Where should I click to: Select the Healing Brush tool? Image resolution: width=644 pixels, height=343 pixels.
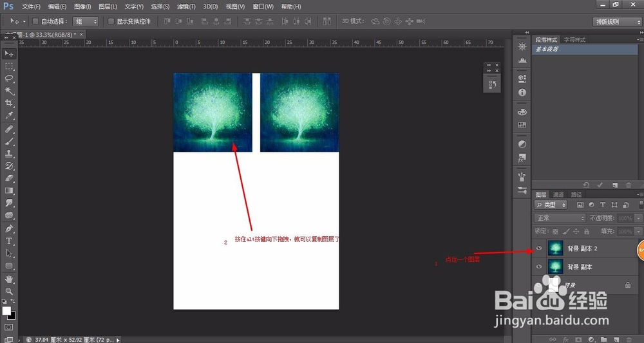click(x=9, y=129)
